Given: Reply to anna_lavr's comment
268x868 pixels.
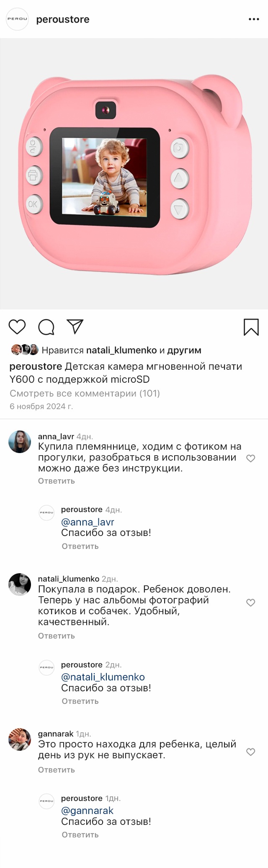Looking at the screenshot, I should [57, 481].
